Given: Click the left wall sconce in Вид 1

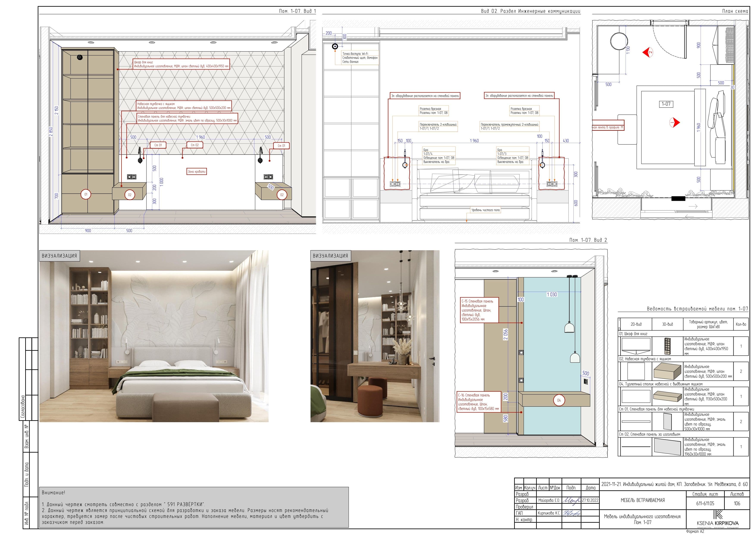Looking at the screenshot, I should point(140,155).
